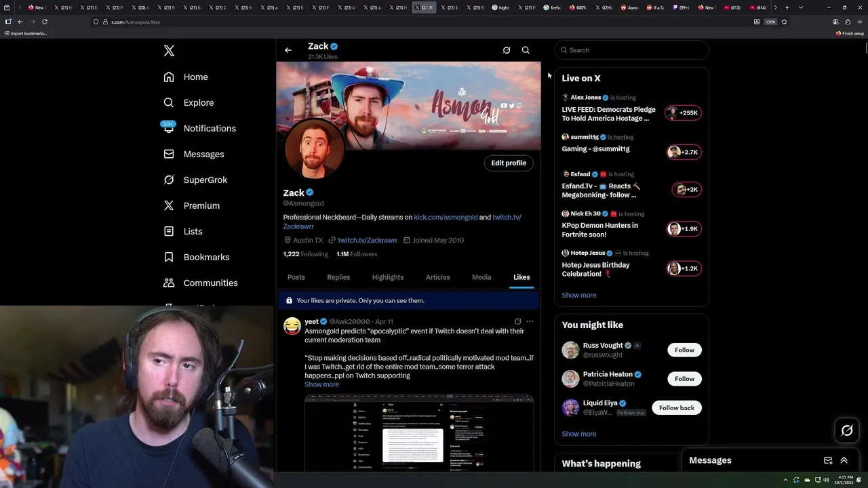Click the volume icon in system tray
Image resolution: width=868 pixels, height=488 pixels.
pos(827,480)
